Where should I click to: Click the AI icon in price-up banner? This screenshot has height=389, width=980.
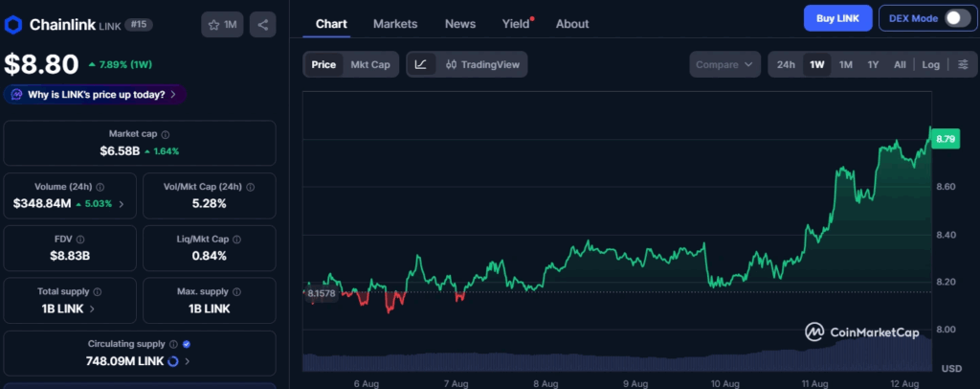(x=17, y=95)
